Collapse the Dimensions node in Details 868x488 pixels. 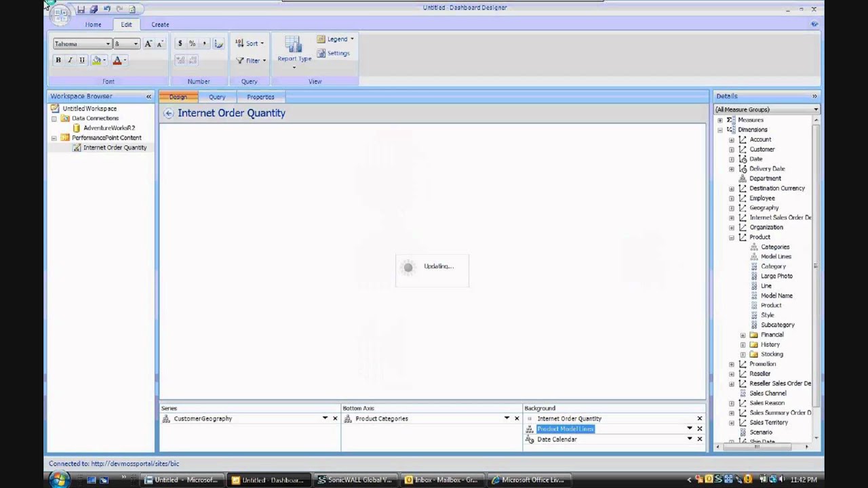click(720, 129)
